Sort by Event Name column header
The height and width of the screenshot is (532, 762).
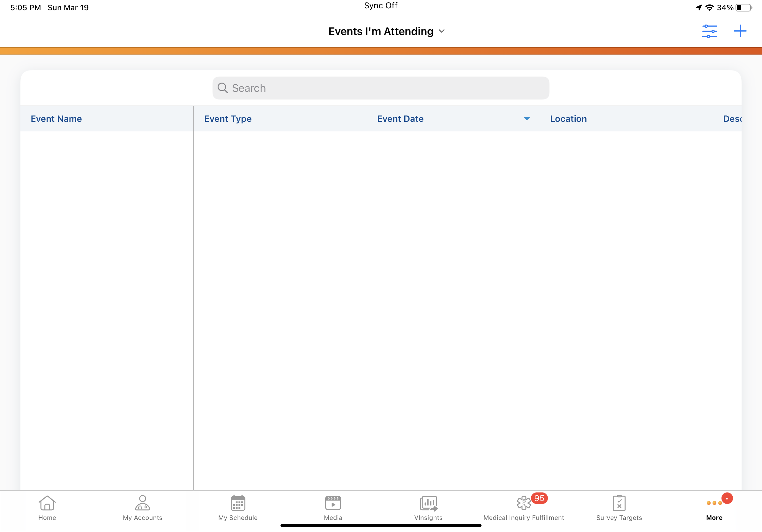[x=56, y=119]
